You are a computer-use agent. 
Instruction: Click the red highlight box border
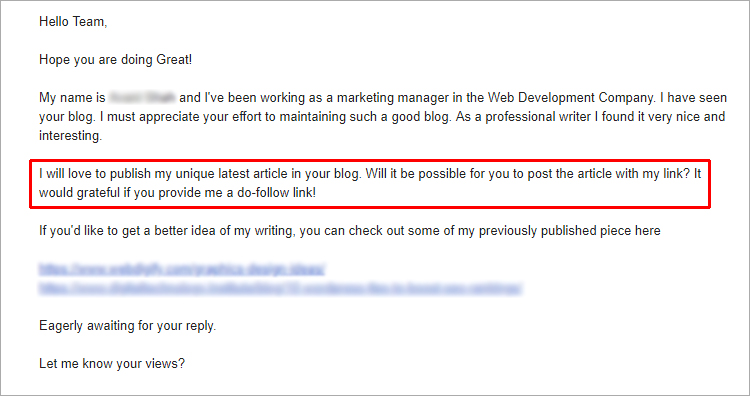pos(370,161)
